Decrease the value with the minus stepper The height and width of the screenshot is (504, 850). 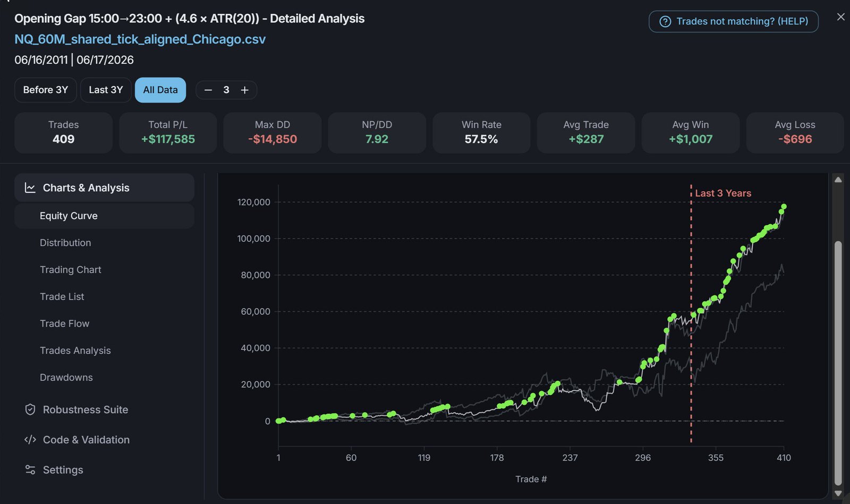208,90
